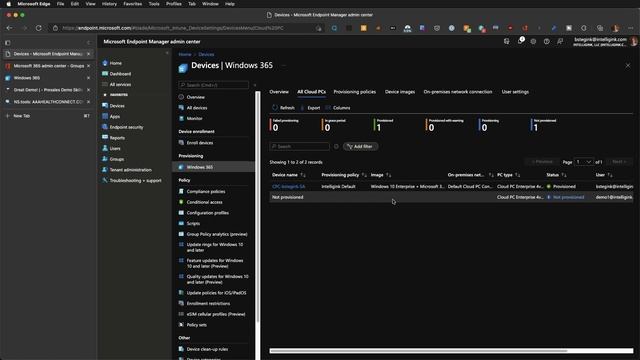Switch to the All Cloud PCs tab

tap(311, 92)
